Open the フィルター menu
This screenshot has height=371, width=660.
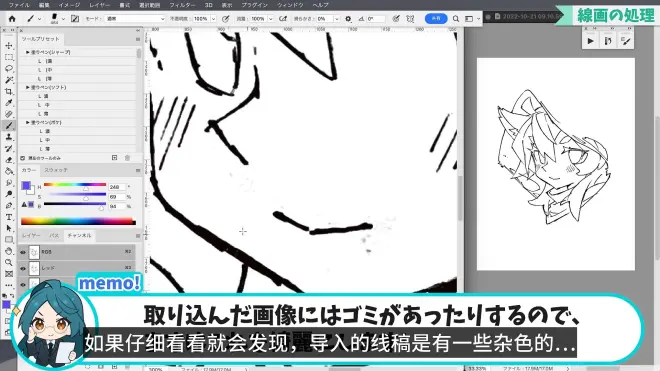click(x=182, y=5)
